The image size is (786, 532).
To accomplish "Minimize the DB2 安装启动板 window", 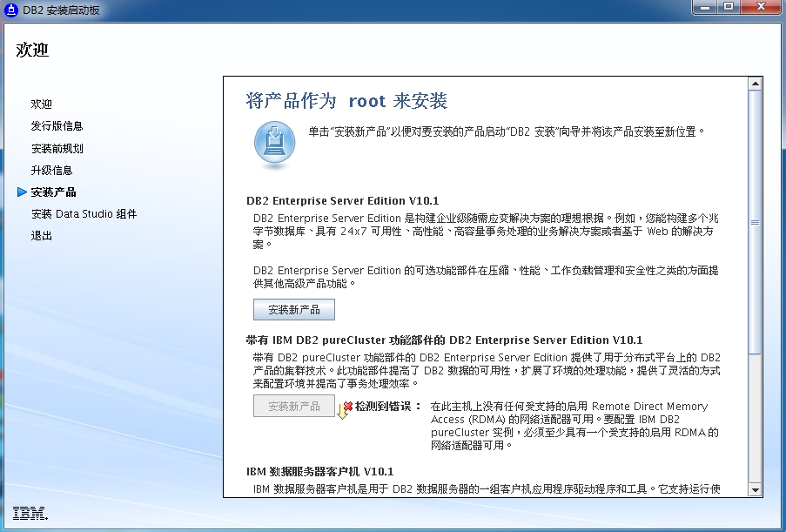I will [x=706, y=7].
